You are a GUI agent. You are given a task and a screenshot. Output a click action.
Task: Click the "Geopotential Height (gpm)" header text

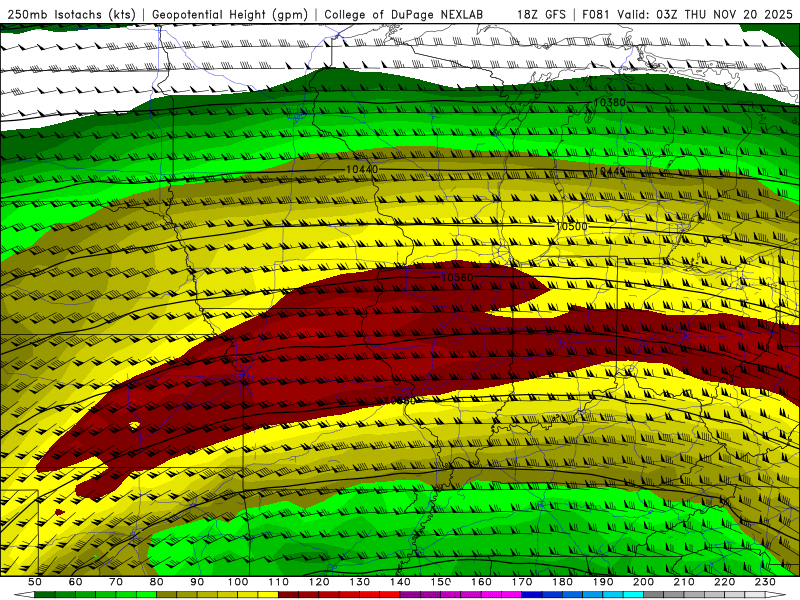(x=230, y=14)
